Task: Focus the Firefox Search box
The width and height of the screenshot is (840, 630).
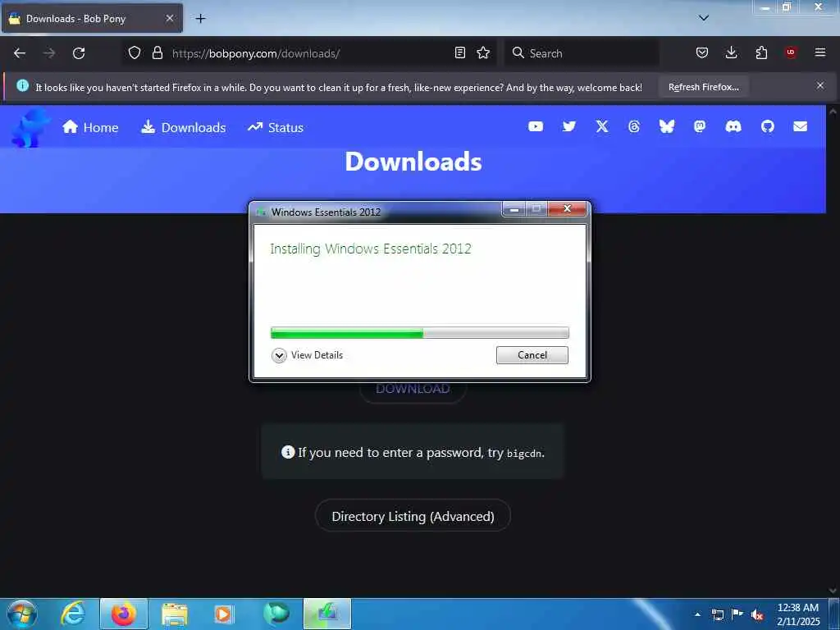Action: tap(582, 53)
